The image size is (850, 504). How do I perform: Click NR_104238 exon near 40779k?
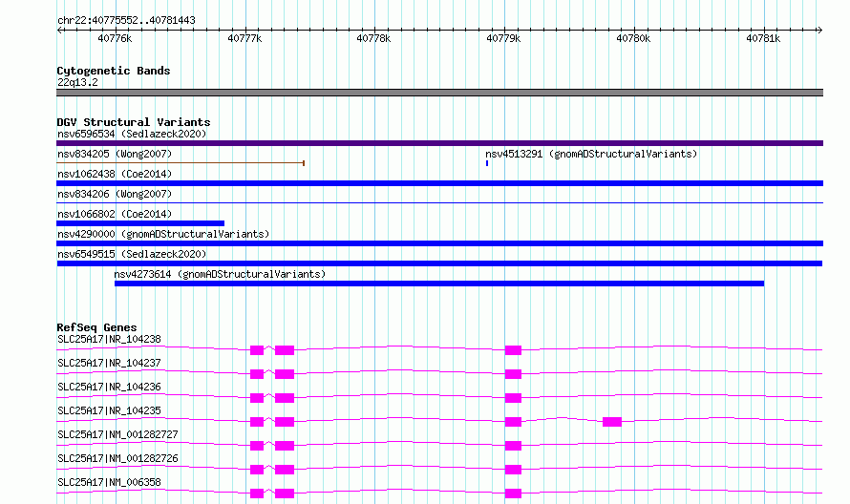pyautogui.click(x=513, y=350)
